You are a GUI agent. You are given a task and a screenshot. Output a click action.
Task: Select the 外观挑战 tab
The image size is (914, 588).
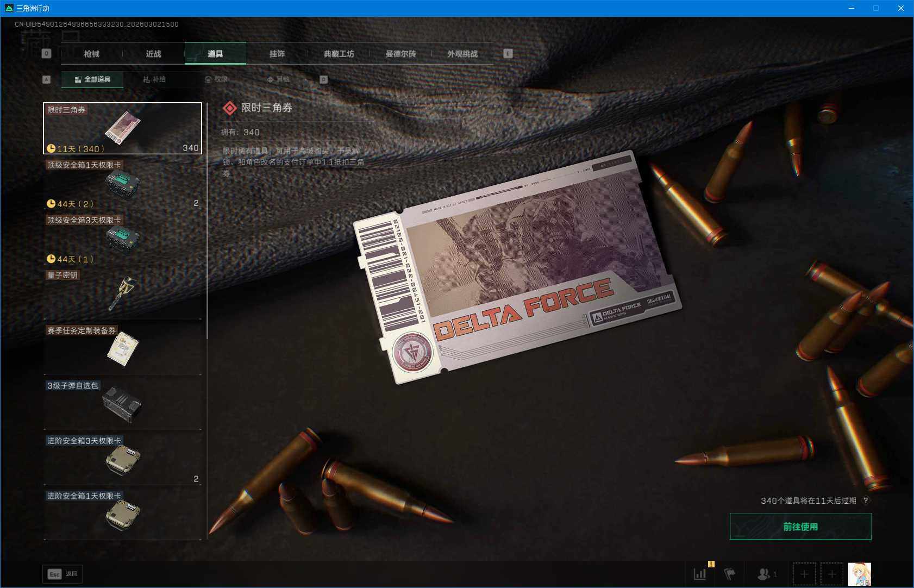click(x=462, y=54)
